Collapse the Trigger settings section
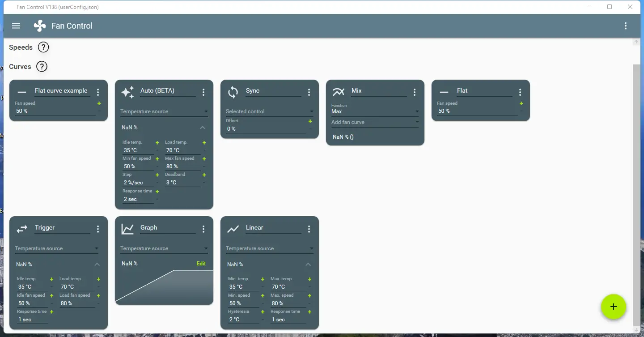 tap(97, 264)
